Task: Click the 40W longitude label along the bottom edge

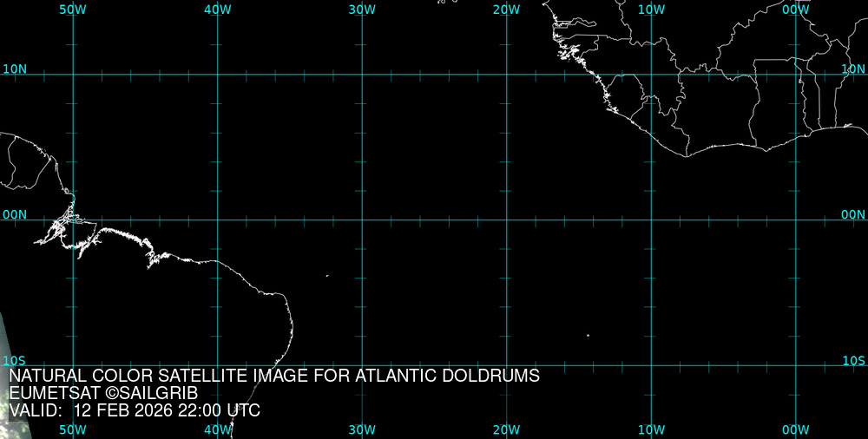Action: [x=217, y=429]
